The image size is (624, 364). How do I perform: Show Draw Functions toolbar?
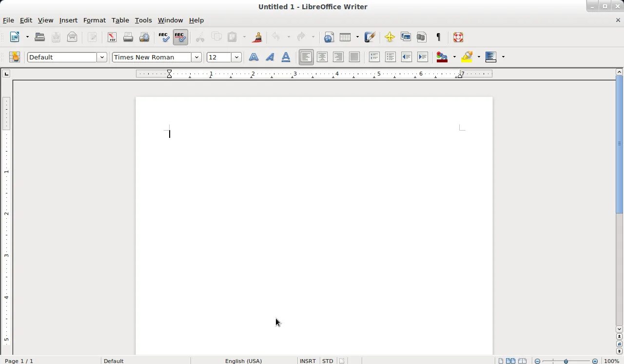click(x=370, y=37)
